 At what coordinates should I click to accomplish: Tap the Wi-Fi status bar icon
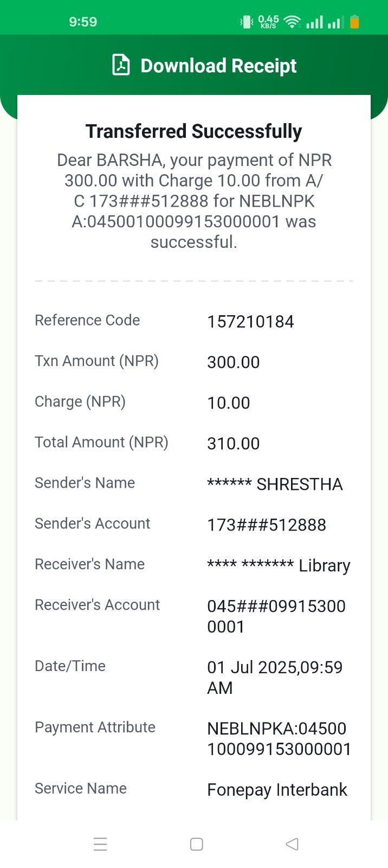292,22
